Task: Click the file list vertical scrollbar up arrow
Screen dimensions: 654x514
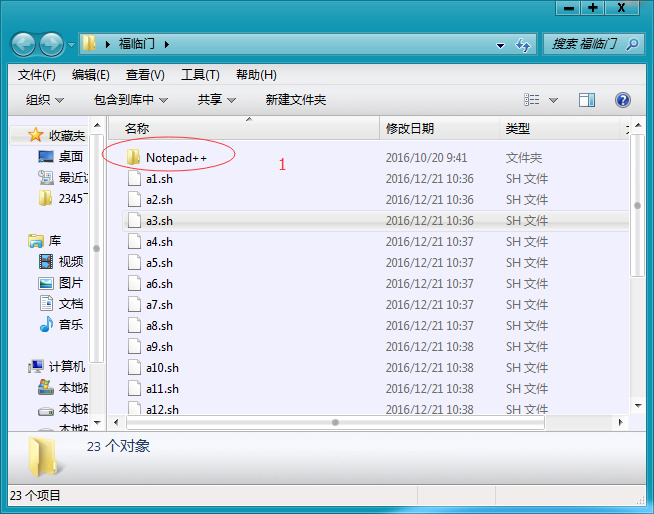Action: click(x=638, y=125)
